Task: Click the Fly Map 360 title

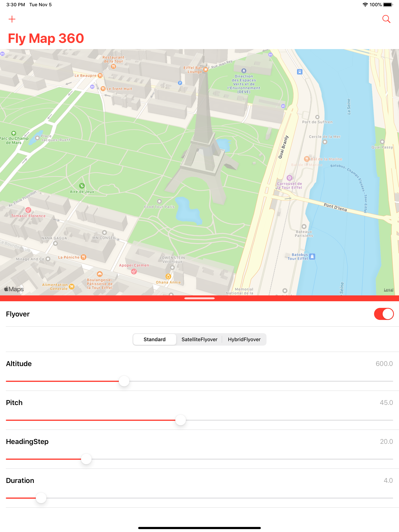Action: (46, 38)
